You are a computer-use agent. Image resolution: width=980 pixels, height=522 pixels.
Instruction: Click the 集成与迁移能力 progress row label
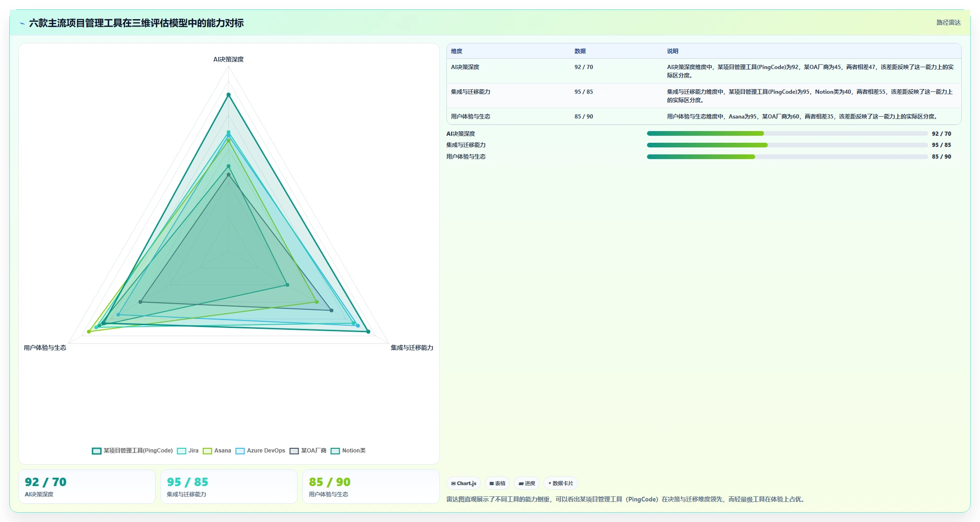coord(466,145)
